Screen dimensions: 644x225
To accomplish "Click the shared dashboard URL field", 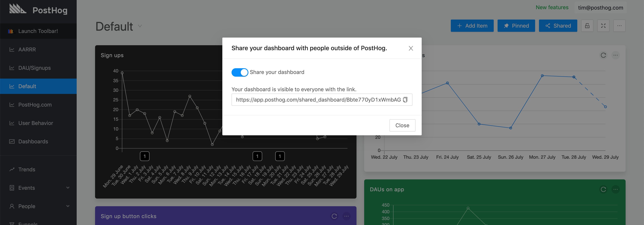I will [x=318, y=100].
